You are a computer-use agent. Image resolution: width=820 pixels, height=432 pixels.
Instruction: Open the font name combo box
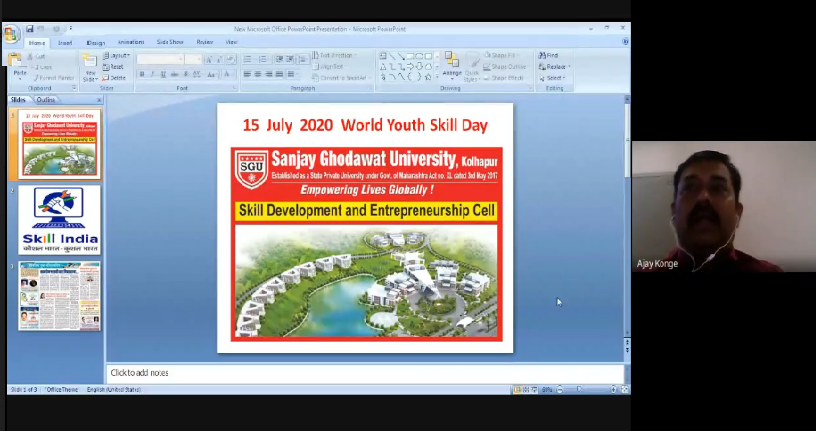coord(160,60)
